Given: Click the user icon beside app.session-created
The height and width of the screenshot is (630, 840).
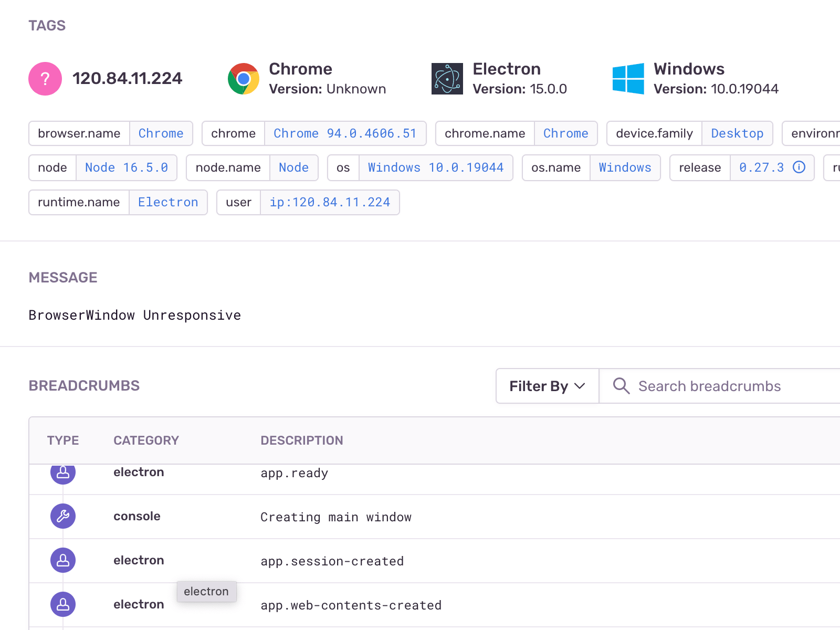Looking at the screenshot, I should point(62,560).
